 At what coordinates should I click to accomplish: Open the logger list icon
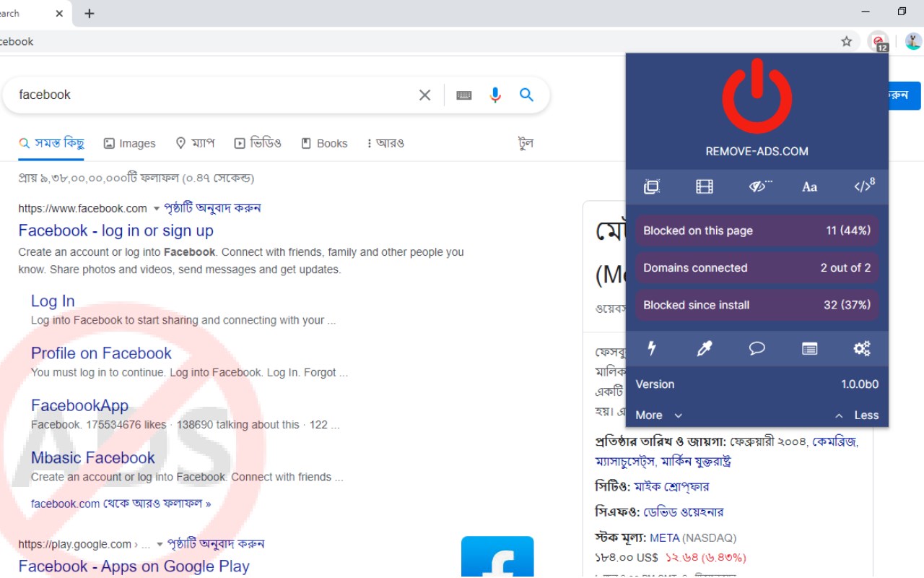pos(810,349)
